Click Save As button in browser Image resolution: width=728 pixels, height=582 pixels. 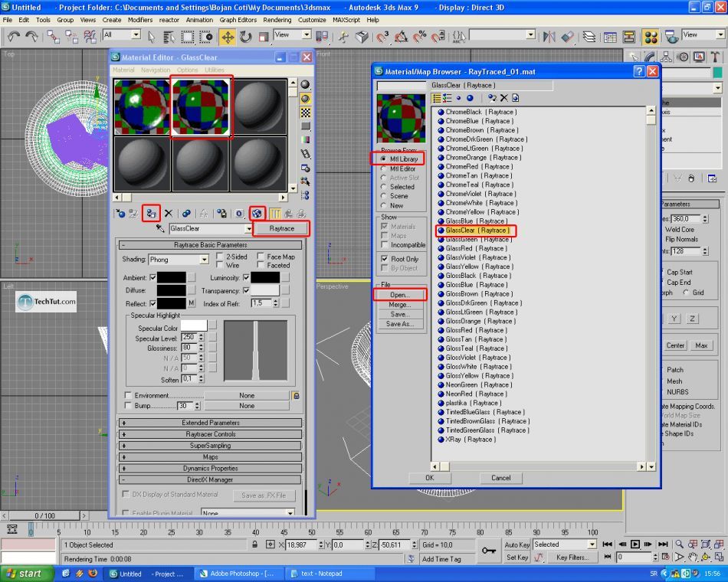click(400, 324)
